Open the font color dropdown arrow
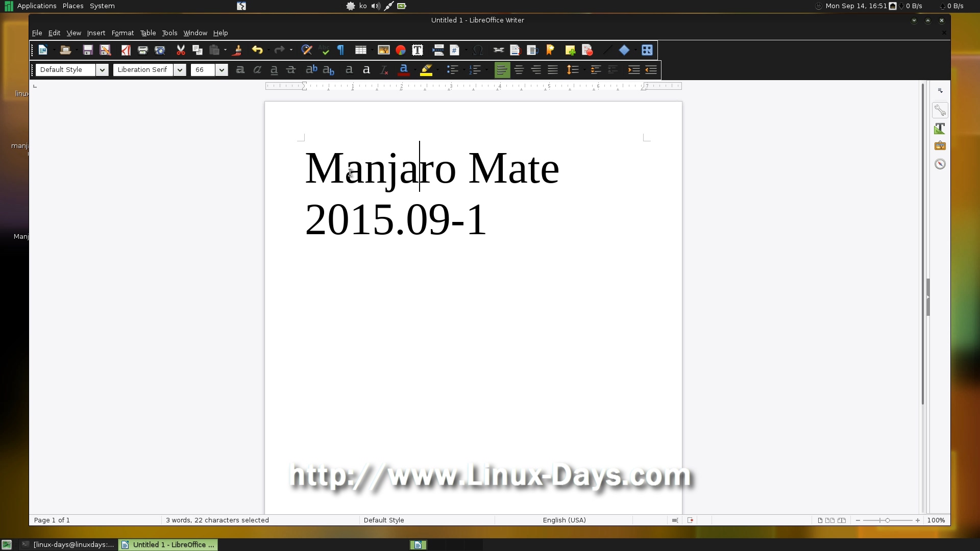 pyautogui.click(x=415, y=70)
